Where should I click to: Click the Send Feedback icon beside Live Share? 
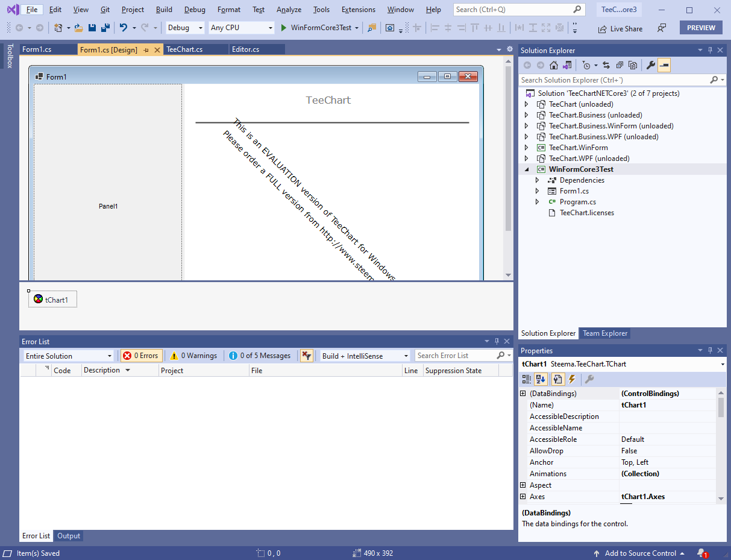[x=662, y=28]
